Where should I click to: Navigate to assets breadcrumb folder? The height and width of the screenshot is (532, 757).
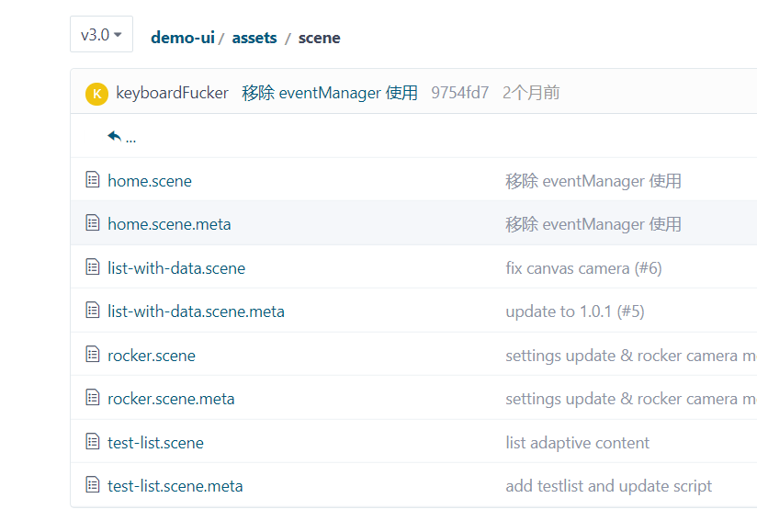pyautogui.click(x=254, y=38)
